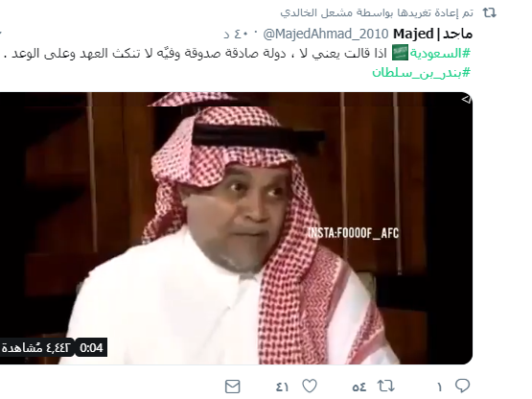The width and height of the screenshot is (532, 399).
Task: Click the replies count ١
Action: 439,387
